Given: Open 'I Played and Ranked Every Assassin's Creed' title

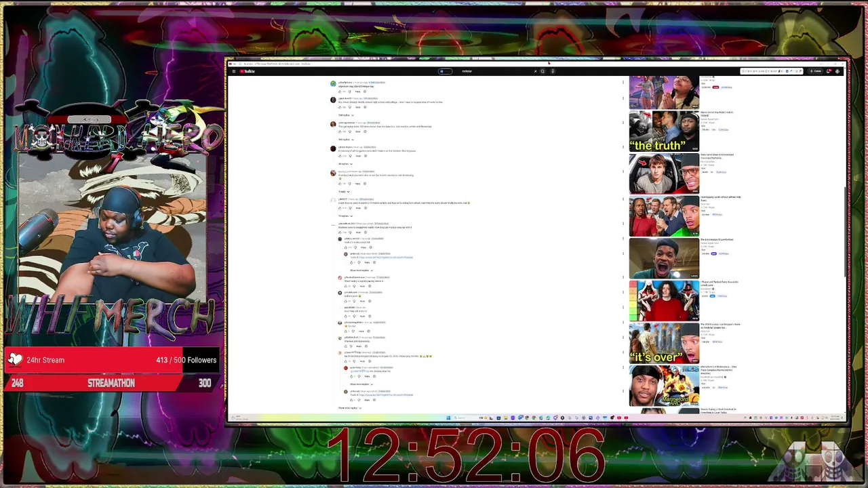Looking at the screenshot, I should pos(719,283).
